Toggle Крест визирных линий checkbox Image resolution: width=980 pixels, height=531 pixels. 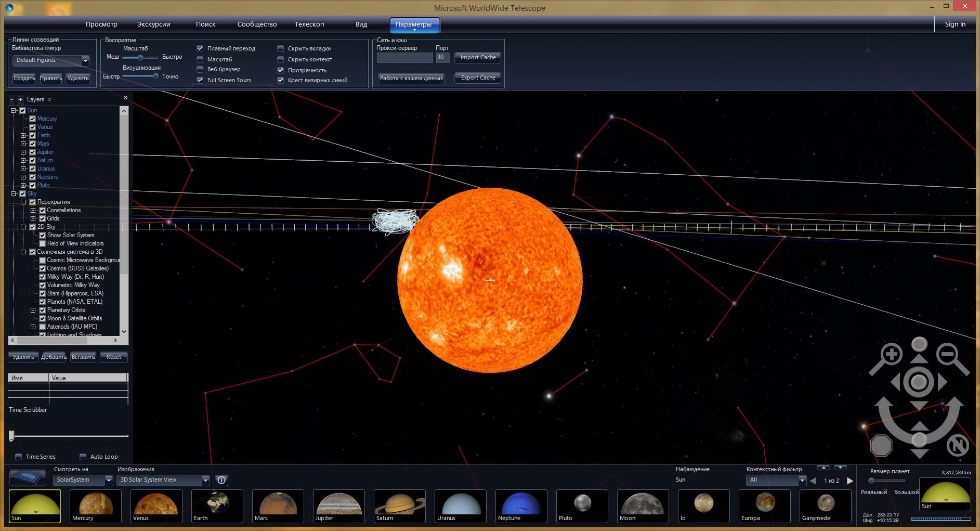pyautogui.click(x=281, y=80)
